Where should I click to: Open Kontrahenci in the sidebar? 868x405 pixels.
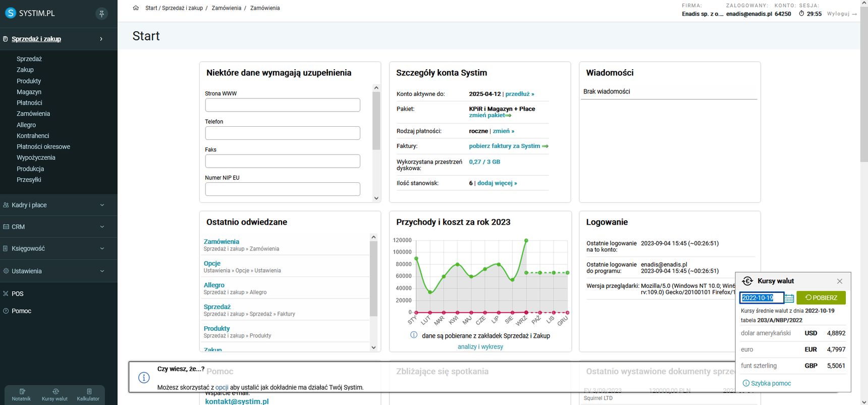(33, 136)
